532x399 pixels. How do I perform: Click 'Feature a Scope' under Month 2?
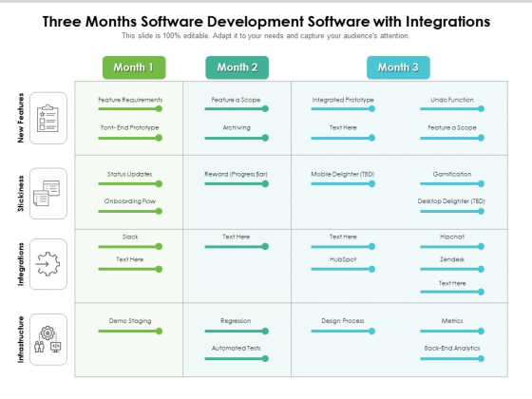click(x=236, y=100)
